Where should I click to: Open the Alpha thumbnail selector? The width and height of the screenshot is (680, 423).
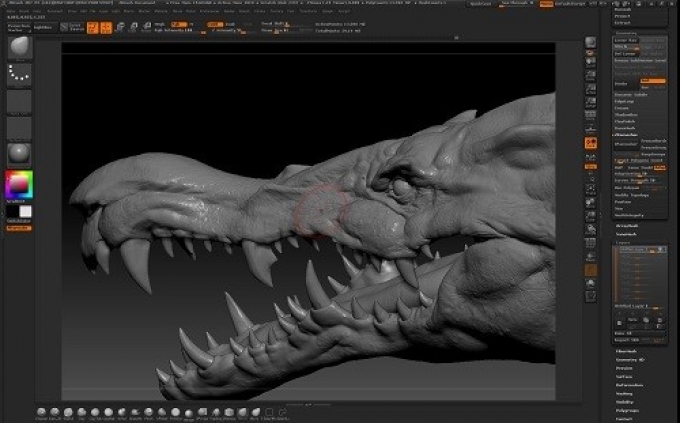click(20, 102)
